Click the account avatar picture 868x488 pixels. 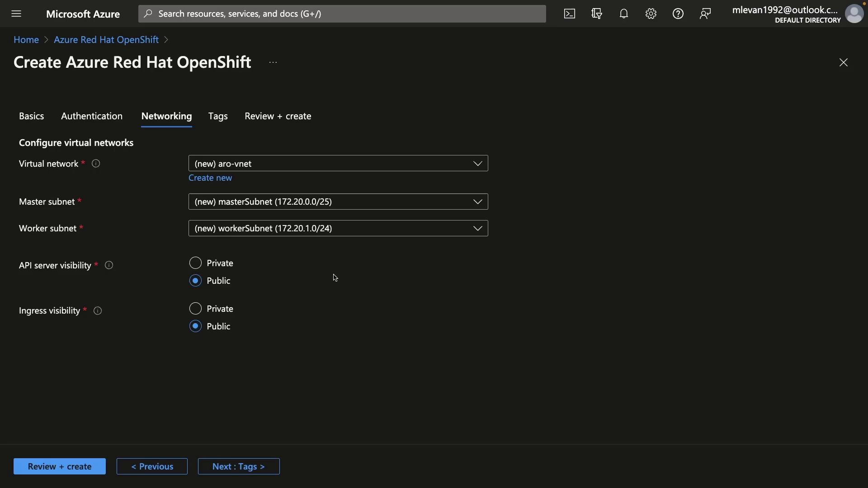(x=854, y=14)
